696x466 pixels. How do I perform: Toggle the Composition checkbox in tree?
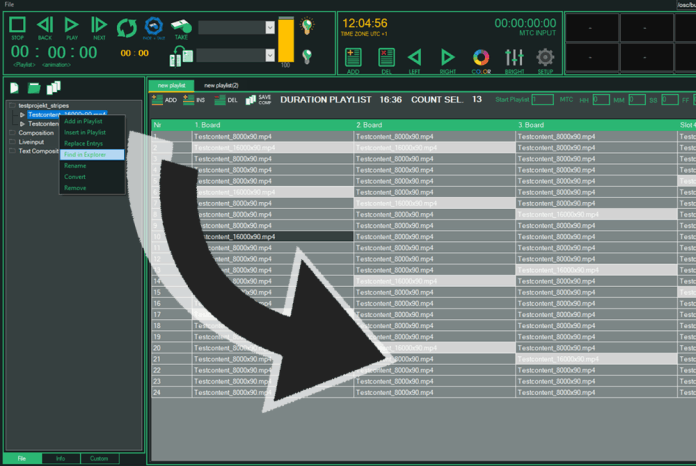coord(11,132)
